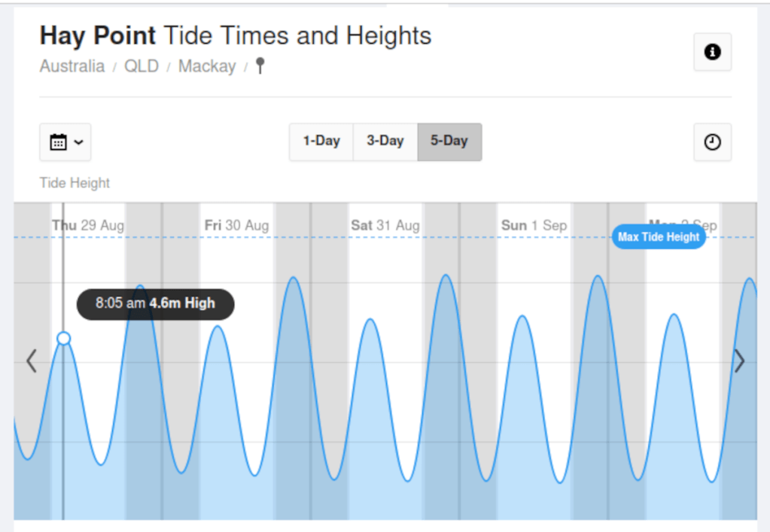Viewport: 770px width, 532px height.
Task: Select the 5-Day view tab
Action: coord(449,141)
